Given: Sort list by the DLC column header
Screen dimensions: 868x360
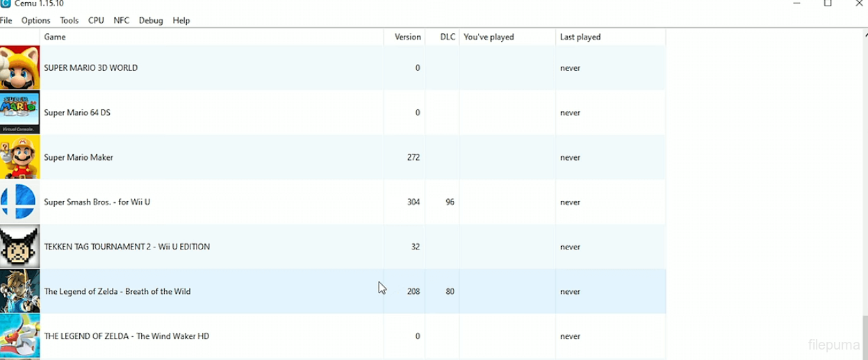Looking at the screenshot, I should [x=442, y=37].
